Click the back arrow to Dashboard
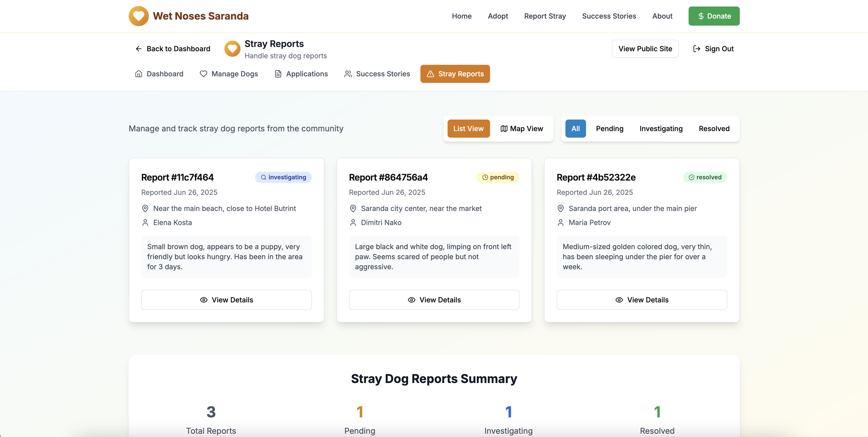 coord(138,49)
